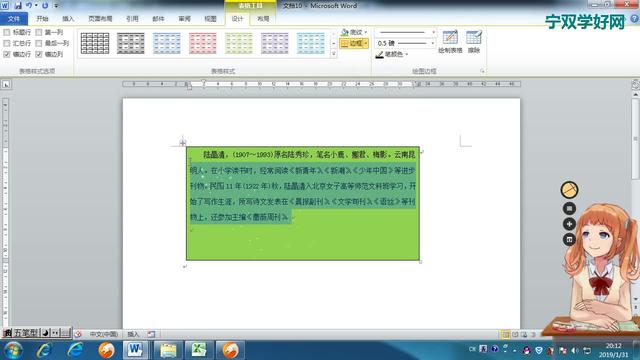Open the file explorer folder in taskbar
Screen dimensions: 640x360
[x=168, y=350]
